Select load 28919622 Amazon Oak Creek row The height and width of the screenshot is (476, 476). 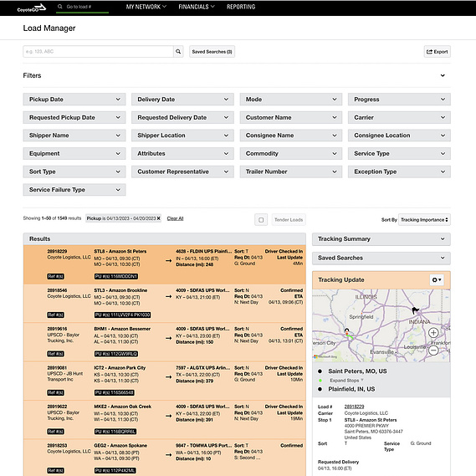tap(165, 420)
